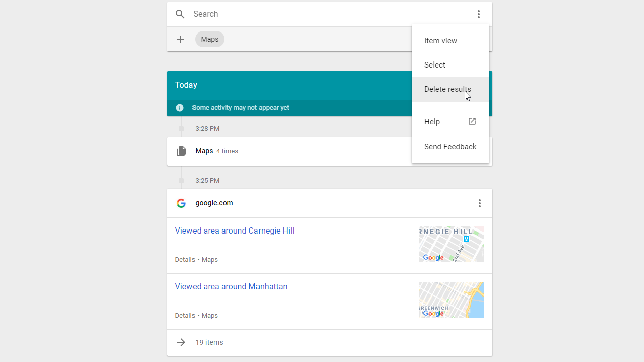Choose Delete results from the open menu
Screen dimensions: 644x362
pyautogui.click(x=447, y=89)
